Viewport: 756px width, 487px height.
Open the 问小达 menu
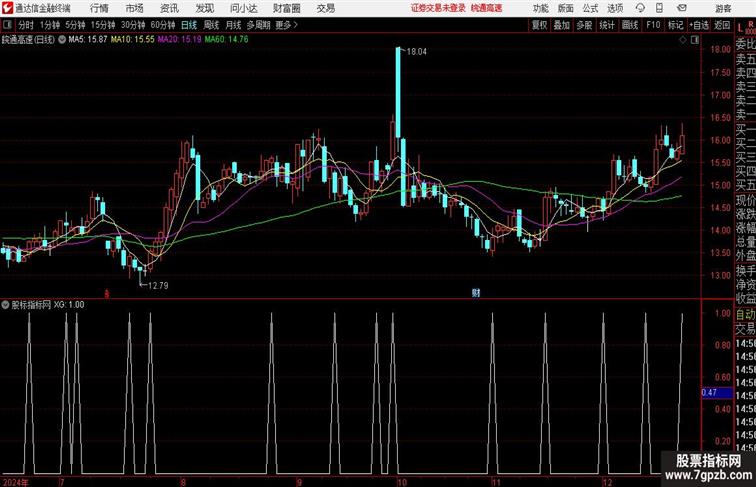coord(243,8)
